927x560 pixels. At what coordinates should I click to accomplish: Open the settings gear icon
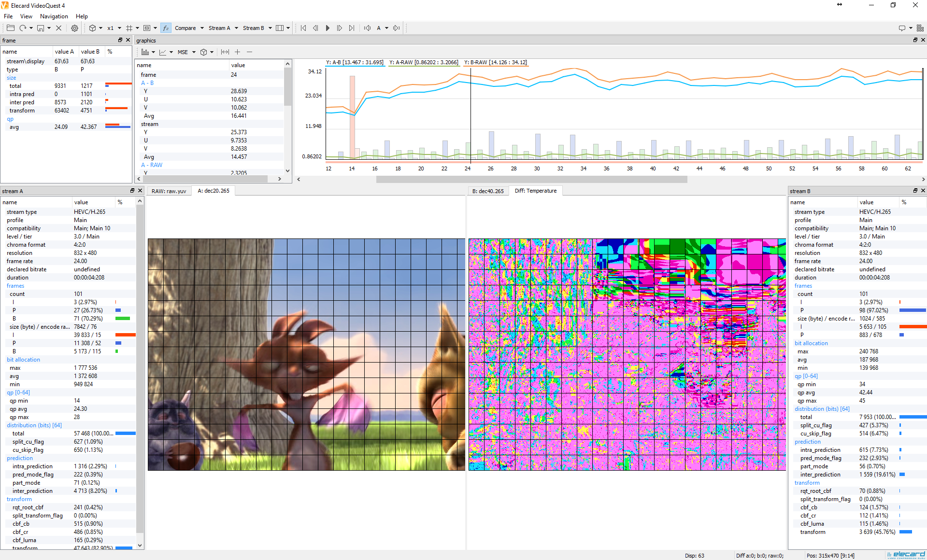75,28
